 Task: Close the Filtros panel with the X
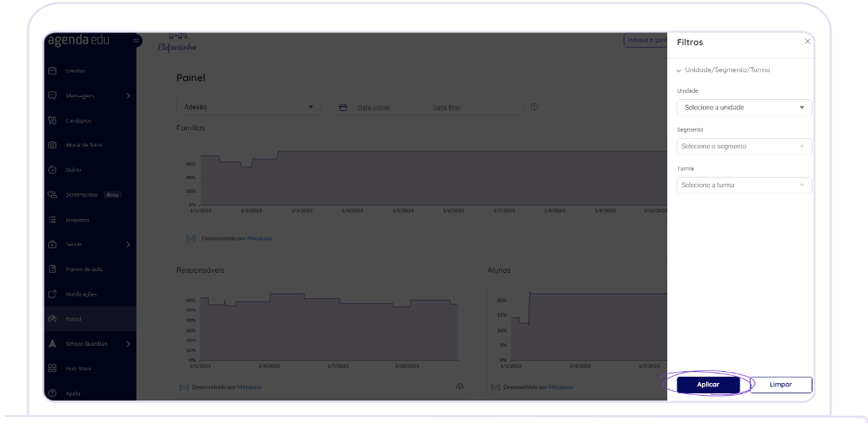click(808, 41)
